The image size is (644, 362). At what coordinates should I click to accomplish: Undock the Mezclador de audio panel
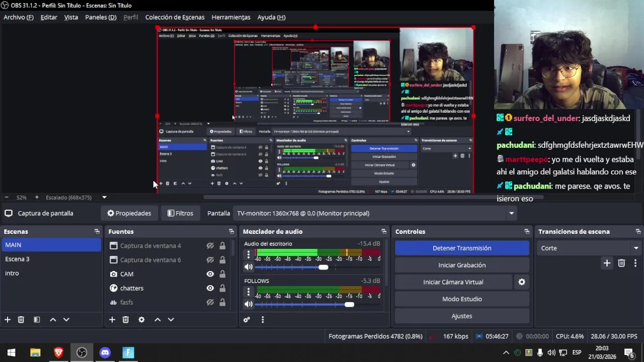(384, 232)
